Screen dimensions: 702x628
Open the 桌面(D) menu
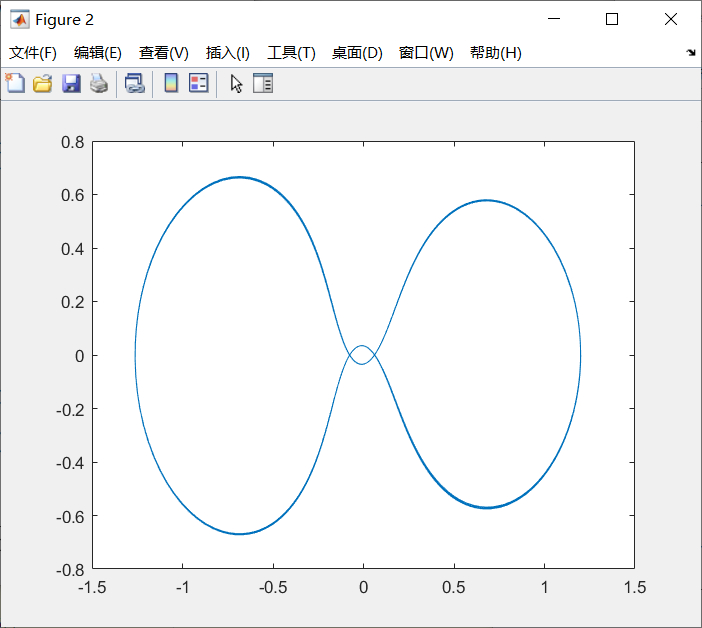[357, 53]
